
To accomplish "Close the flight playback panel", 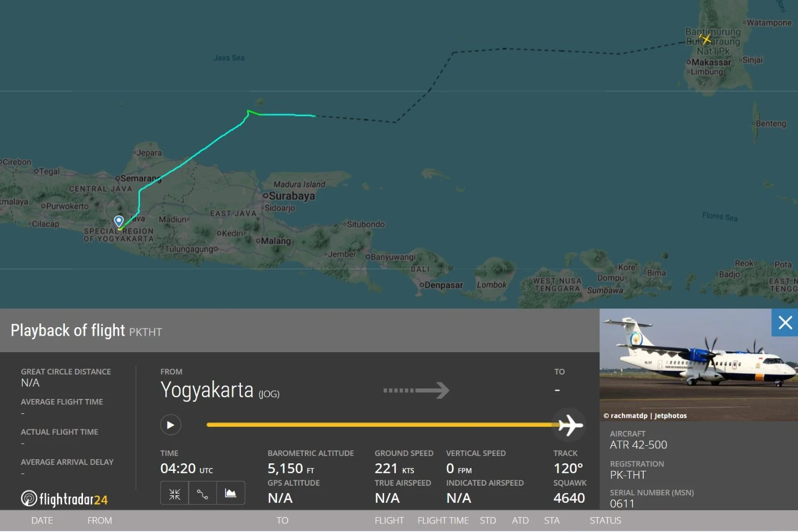I will 785,323.
